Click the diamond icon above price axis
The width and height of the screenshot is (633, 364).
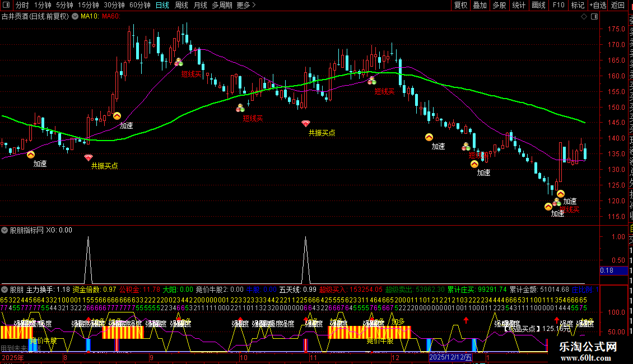click(x=584, y=17)
